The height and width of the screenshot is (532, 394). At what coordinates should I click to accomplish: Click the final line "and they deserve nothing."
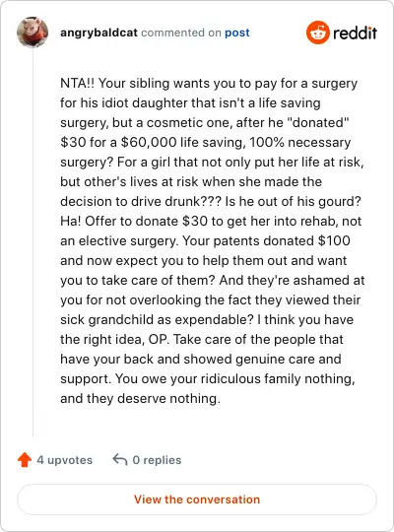click(140, 398)
